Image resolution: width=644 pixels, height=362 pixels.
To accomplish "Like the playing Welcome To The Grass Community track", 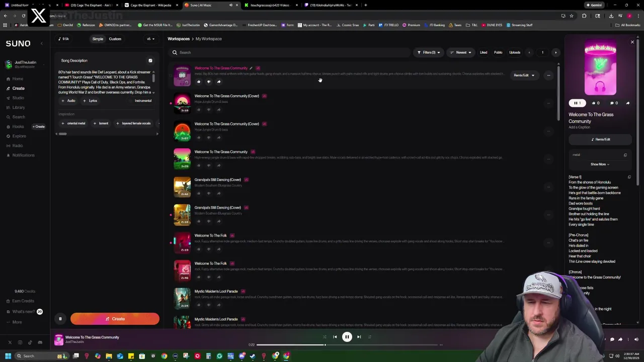I will point(198,81).
